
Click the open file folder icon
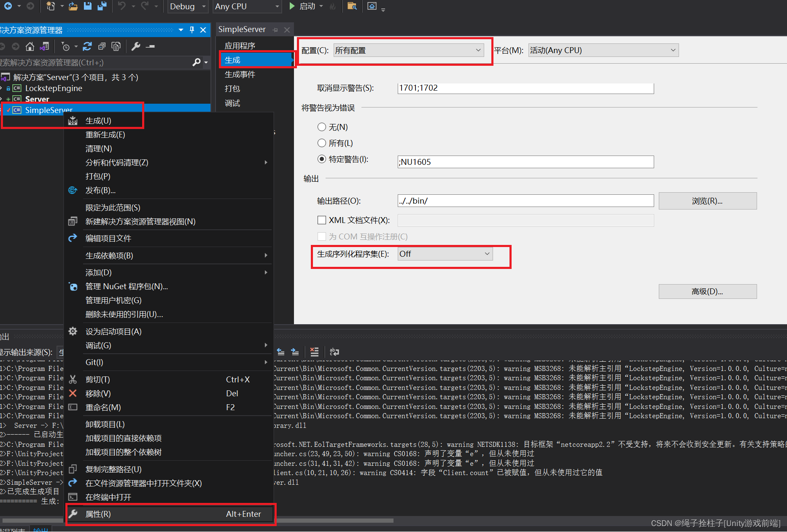(x=73, y=6)
